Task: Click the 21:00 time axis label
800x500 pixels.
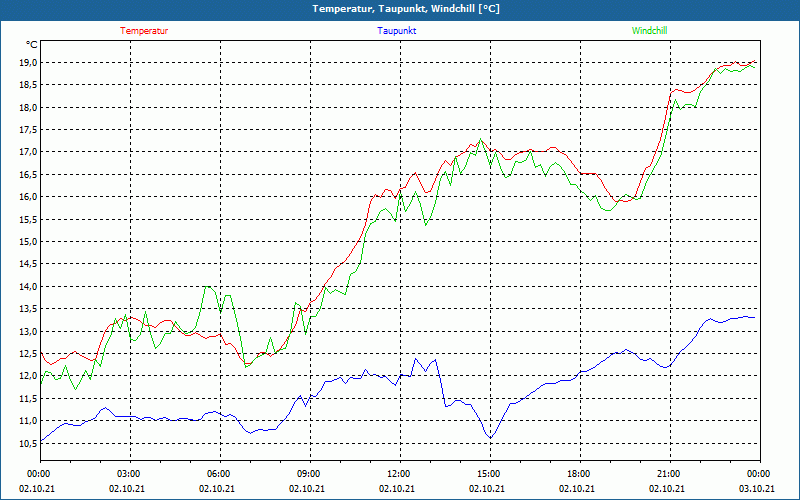Action: click(x=670, y=474)
